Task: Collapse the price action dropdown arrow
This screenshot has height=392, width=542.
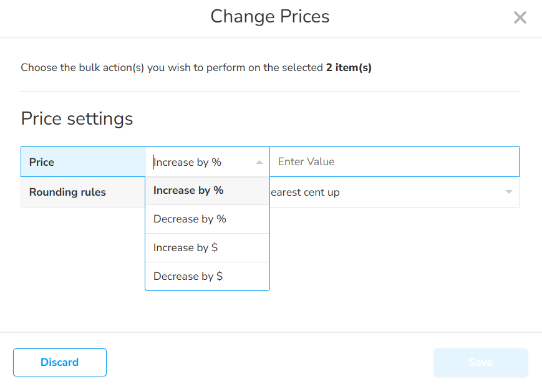Action: click(259, 162)
